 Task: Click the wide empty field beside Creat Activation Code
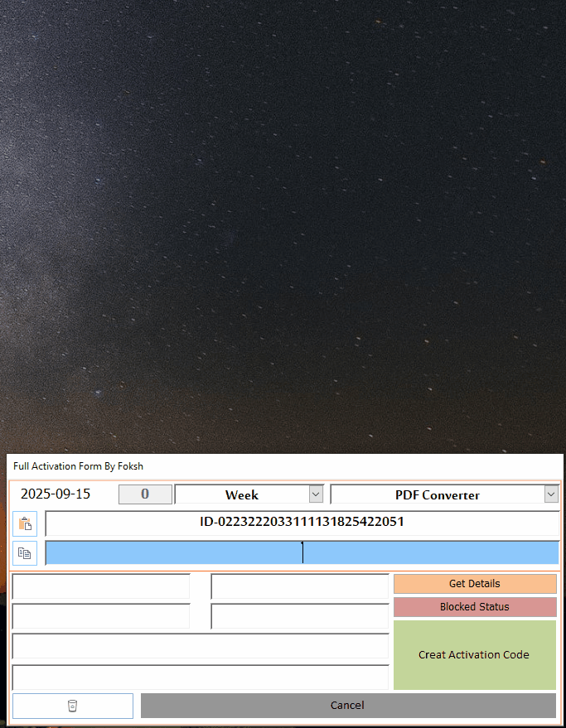pyautogui.click(x=200, y=646)
